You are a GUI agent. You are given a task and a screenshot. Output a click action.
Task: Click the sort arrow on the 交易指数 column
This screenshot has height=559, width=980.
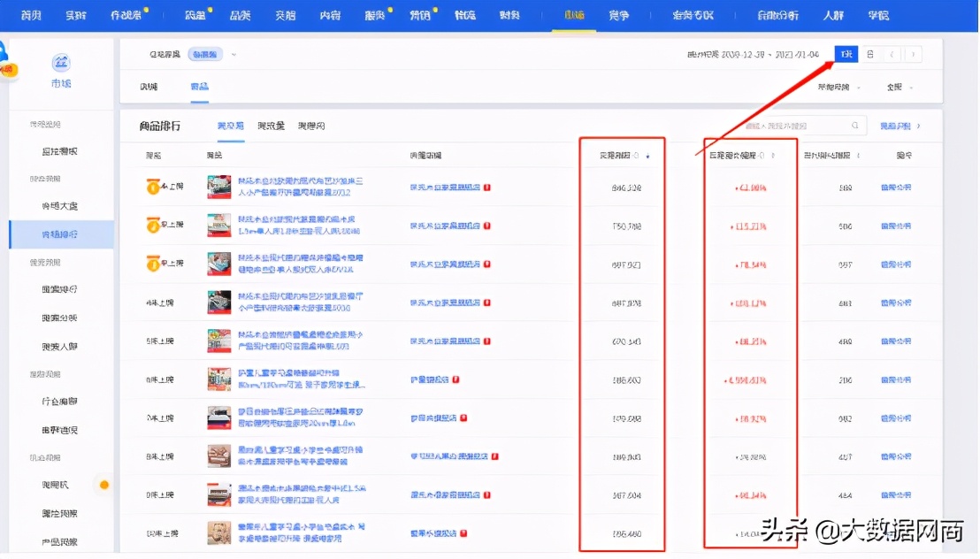pos(648,156)
